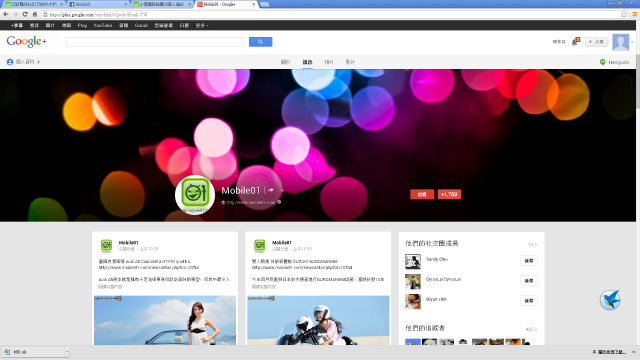Click the Mobile01 round profile picture

(195, 195)
